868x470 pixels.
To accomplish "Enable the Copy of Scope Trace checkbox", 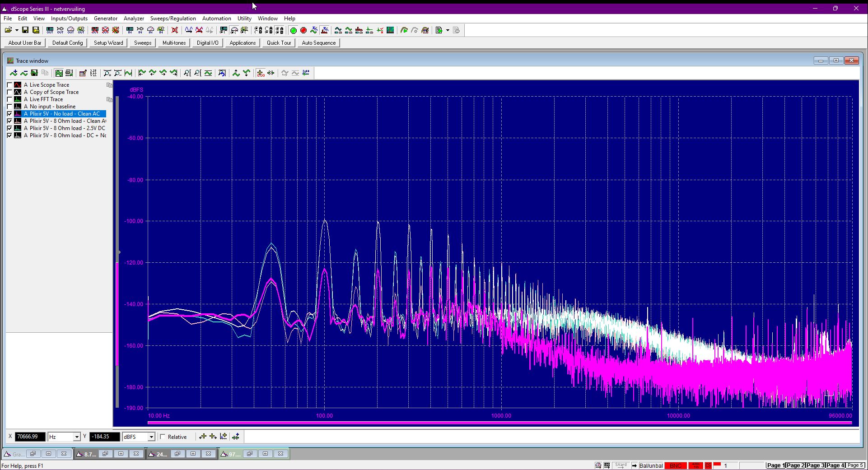I will pyautogui.click(x=9, y=92).
